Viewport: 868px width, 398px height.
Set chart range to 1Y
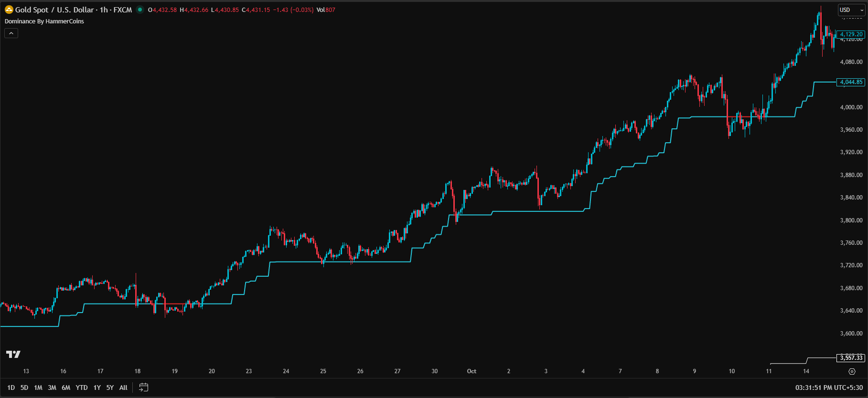point(97,388)
